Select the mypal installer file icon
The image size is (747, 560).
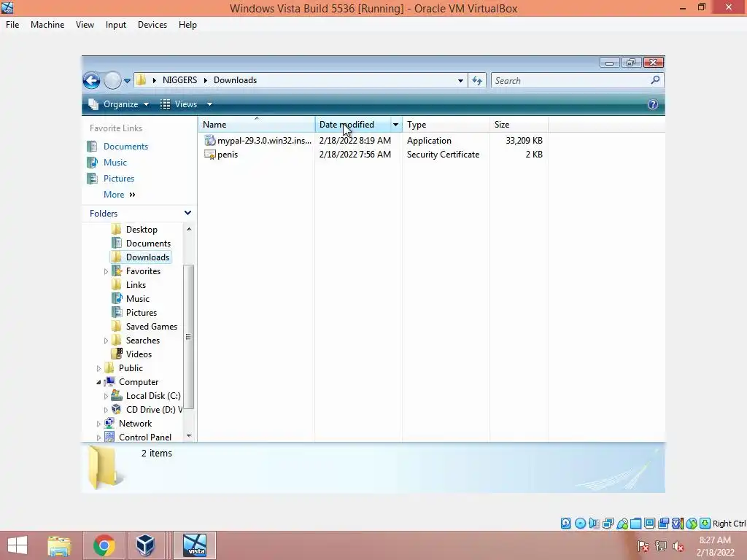[x=209, y=140]
